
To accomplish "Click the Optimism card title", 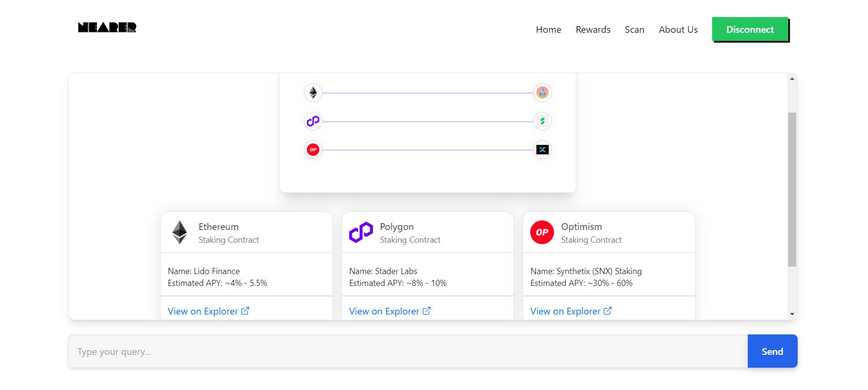I will pyautogui.click(x=582, y=227).
